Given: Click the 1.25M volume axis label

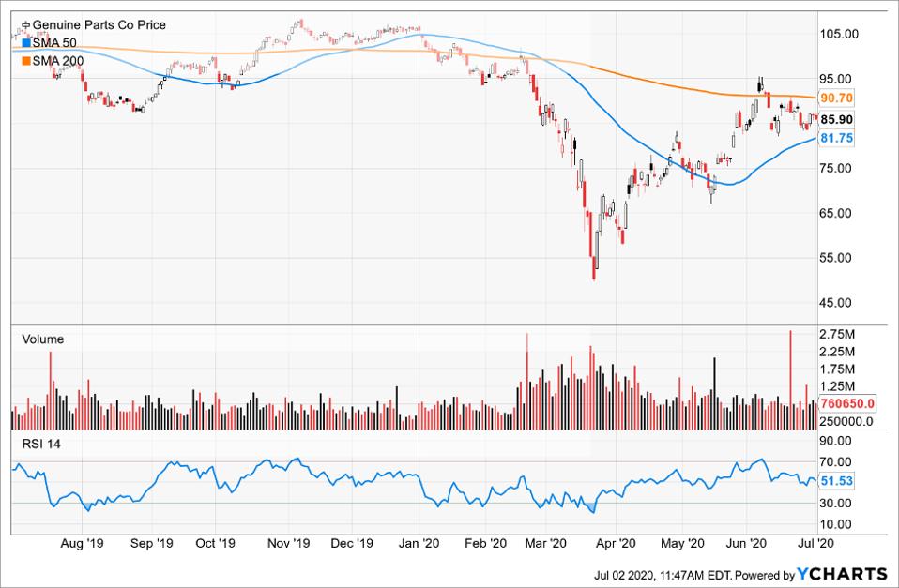Looking at the screenshot, I should click(x=837, y=386).
